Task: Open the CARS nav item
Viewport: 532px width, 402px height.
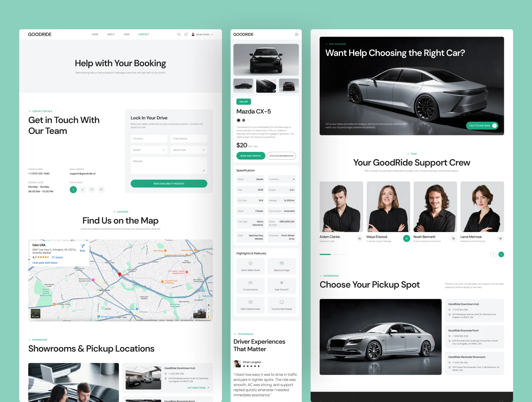Action: point(126,34)
